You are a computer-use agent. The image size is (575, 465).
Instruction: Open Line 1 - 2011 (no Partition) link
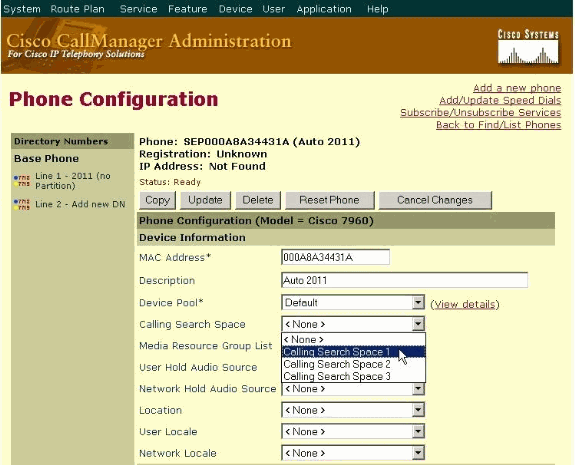[73, 181]
